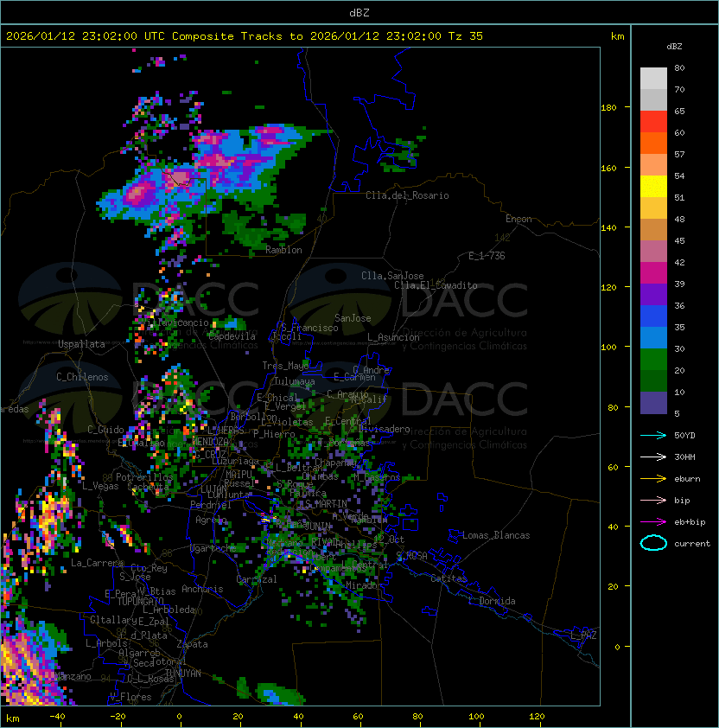Viewport: 719px width, 728px height.
Task: Select the magenta swatch in dBZ scale
Action: 653,273
